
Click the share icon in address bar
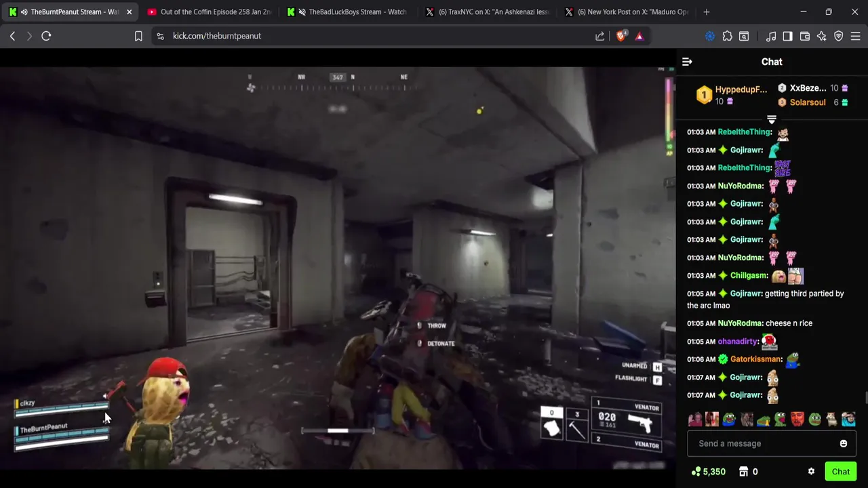600,36
